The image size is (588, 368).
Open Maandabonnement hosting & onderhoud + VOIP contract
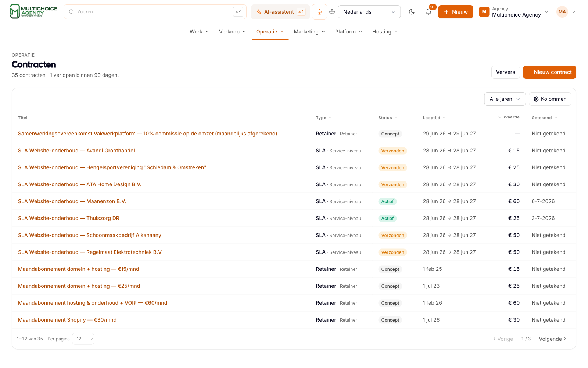click(93, 303)
